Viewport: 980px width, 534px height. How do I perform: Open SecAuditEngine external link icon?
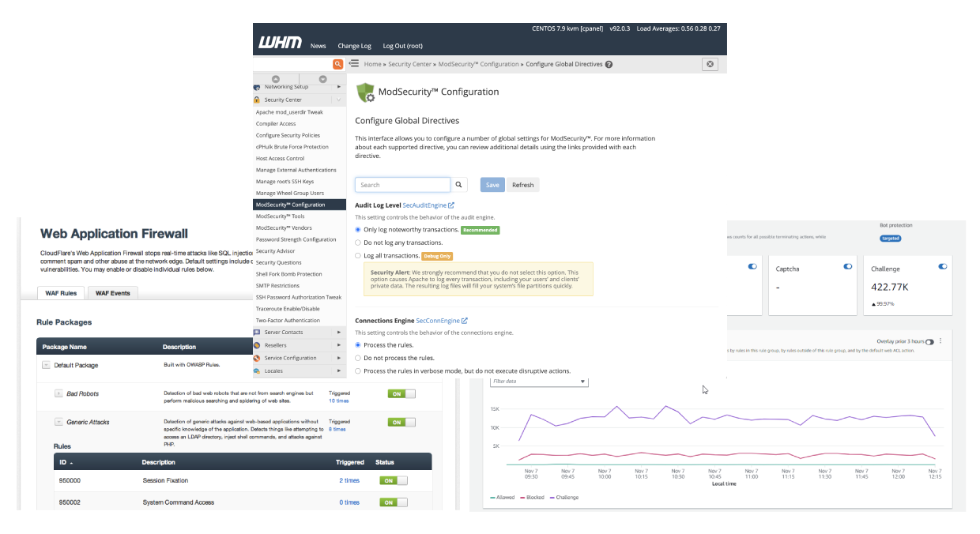[x=451, y=205]
